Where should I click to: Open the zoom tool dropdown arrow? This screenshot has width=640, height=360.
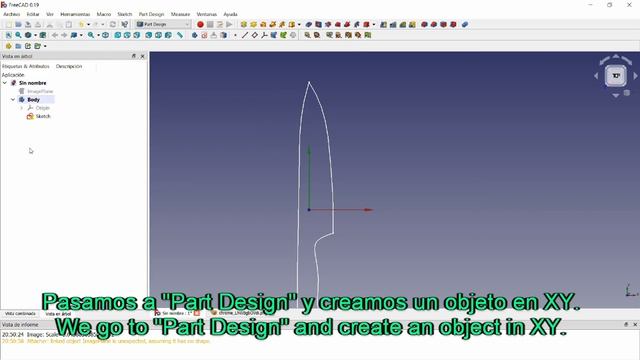[x=98, y=35]
